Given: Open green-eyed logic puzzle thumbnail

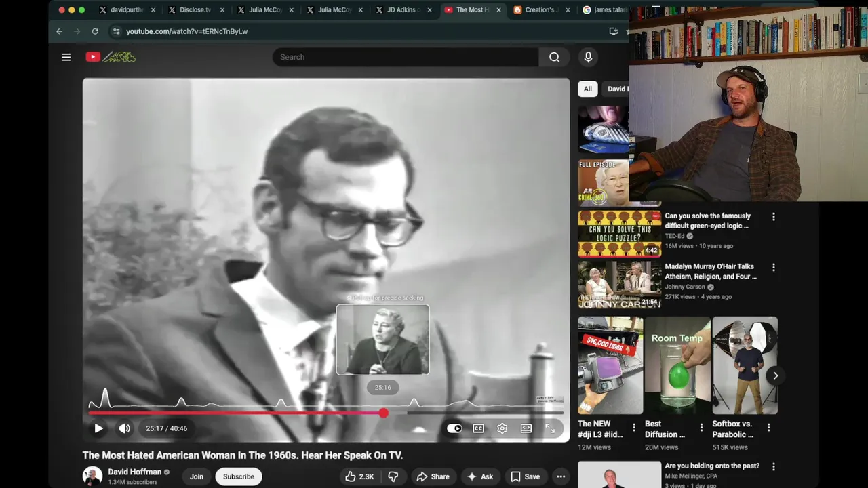Looking at the screenshot, I should [619, 234].
